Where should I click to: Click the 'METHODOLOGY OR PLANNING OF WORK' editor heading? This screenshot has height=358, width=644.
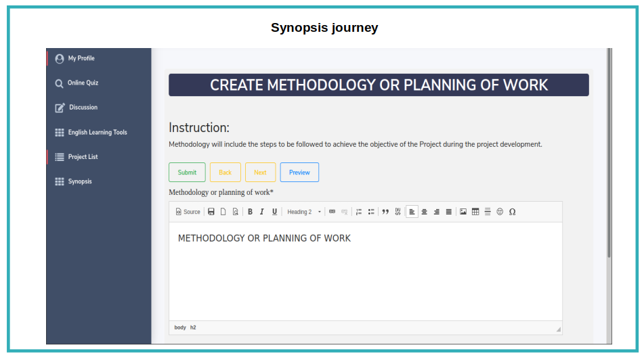pos(264,238)
